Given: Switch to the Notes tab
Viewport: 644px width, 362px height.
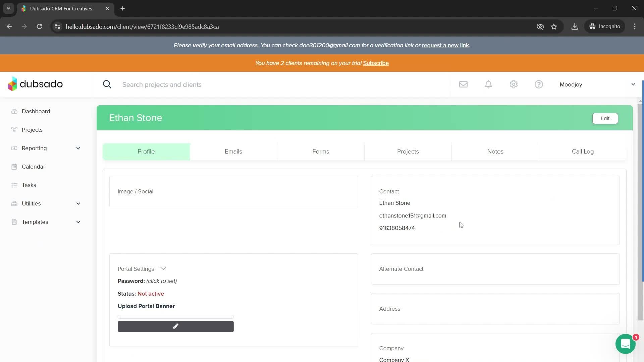Looking at the screenshot, I should [495, 152].
